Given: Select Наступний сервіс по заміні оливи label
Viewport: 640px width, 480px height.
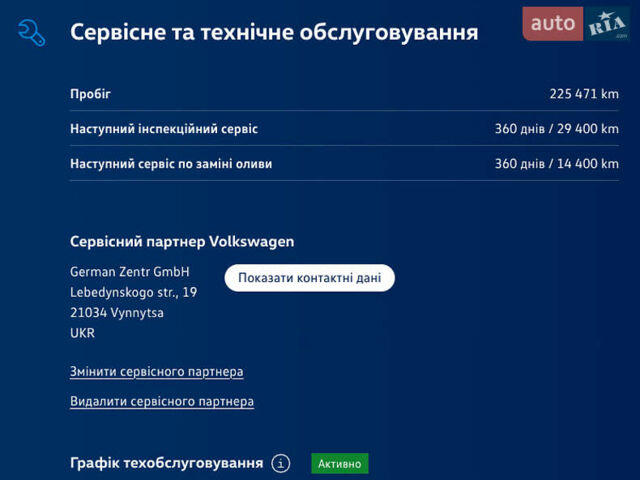Looking at the screenshot, I should pyautogui.click(x=170, y=164).
